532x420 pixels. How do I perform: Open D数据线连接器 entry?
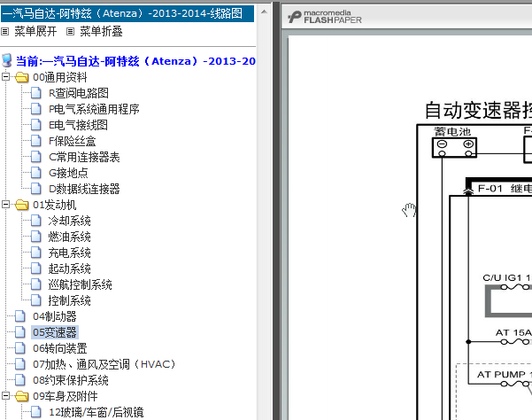[84, 189]
